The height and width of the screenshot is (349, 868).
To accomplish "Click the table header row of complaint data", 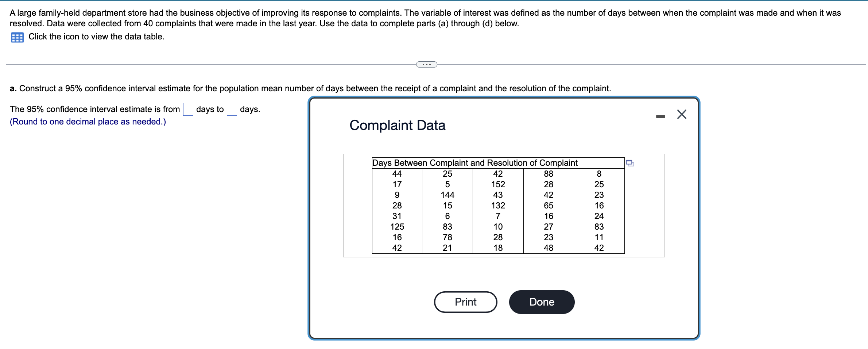I will pos(475,163).
